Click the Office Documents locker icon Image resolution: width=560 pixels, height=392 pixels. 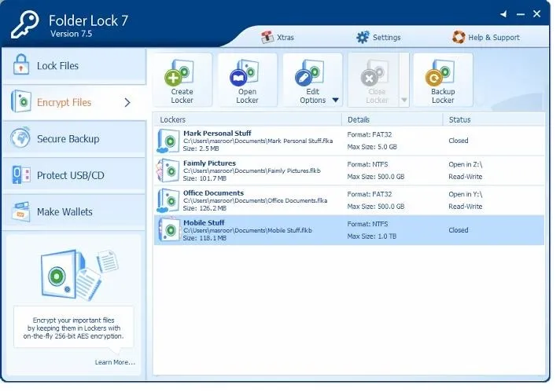pos(168,200)
